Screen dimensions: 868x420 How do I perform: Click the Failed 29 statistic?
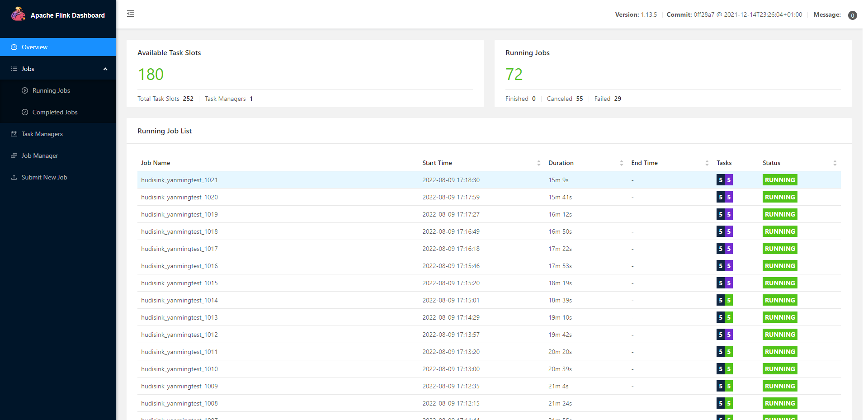point(608,99)
